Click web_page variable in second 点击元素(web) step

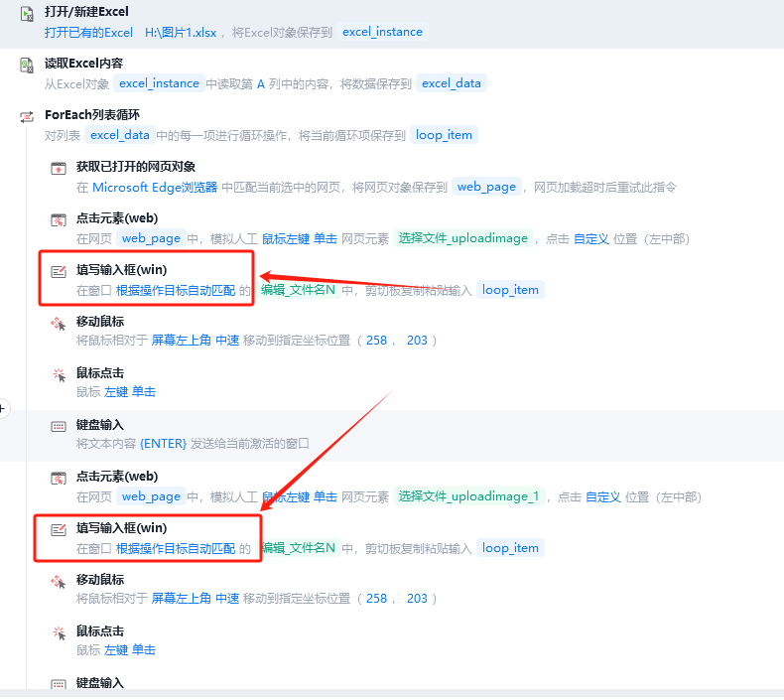click(x=151, y=496)
